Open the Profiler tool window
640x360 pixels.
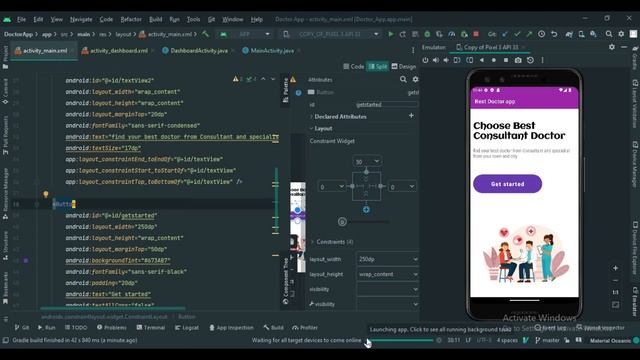pos(305,327)
